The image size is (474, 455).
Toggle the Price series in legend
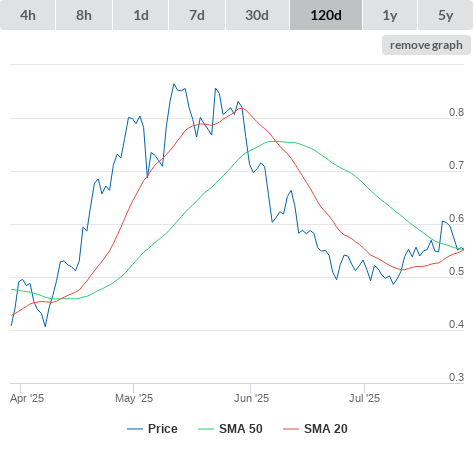click(163, 429)
